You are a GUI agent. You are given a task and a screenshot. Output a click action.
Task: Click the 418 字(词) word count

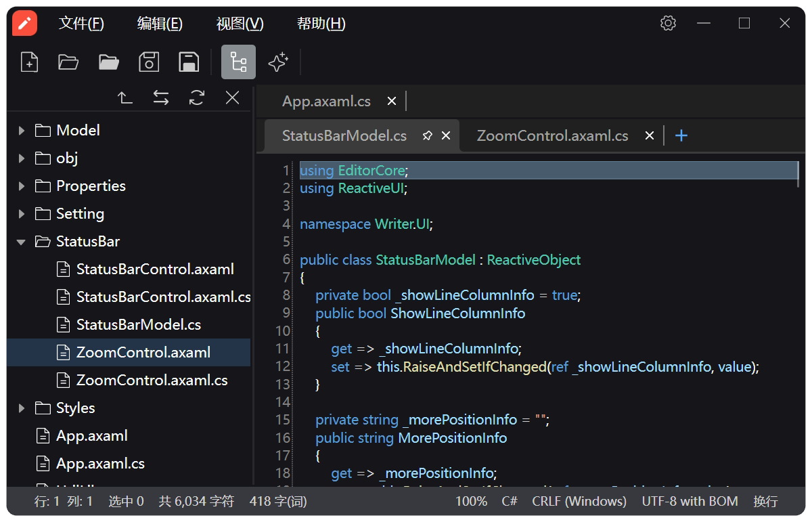pos(278,502)
